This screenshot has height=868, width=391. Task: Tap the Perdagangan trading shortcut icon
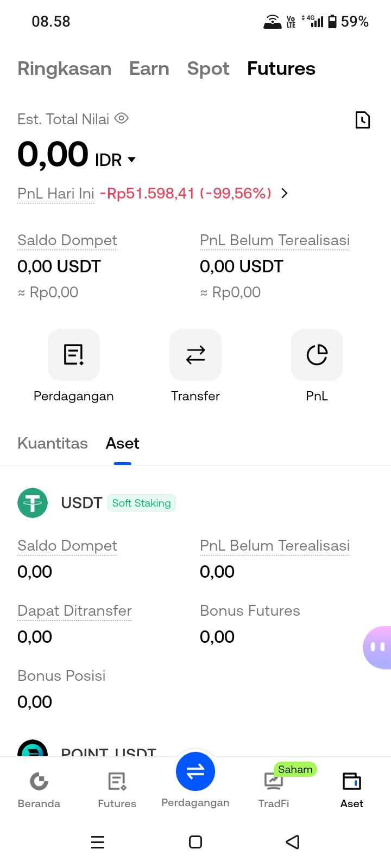click(x=74, y=355)
